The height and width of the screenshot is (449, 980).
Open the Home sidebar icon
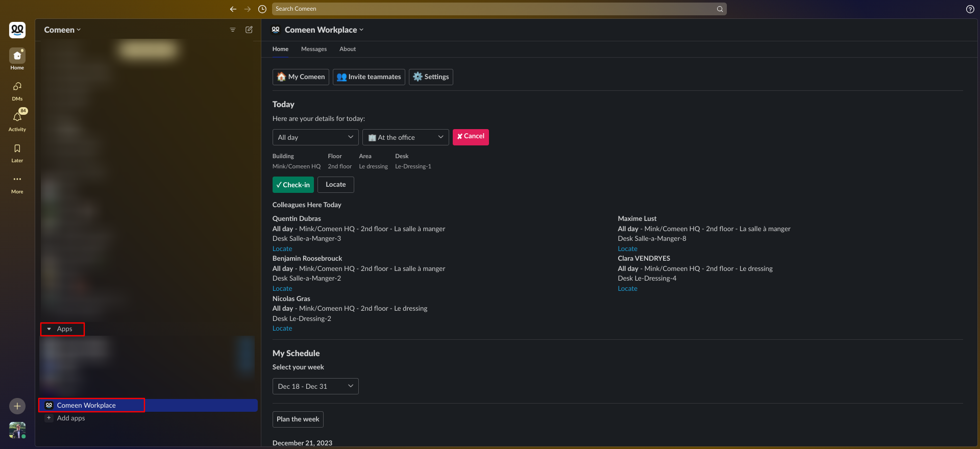point(17,55)
